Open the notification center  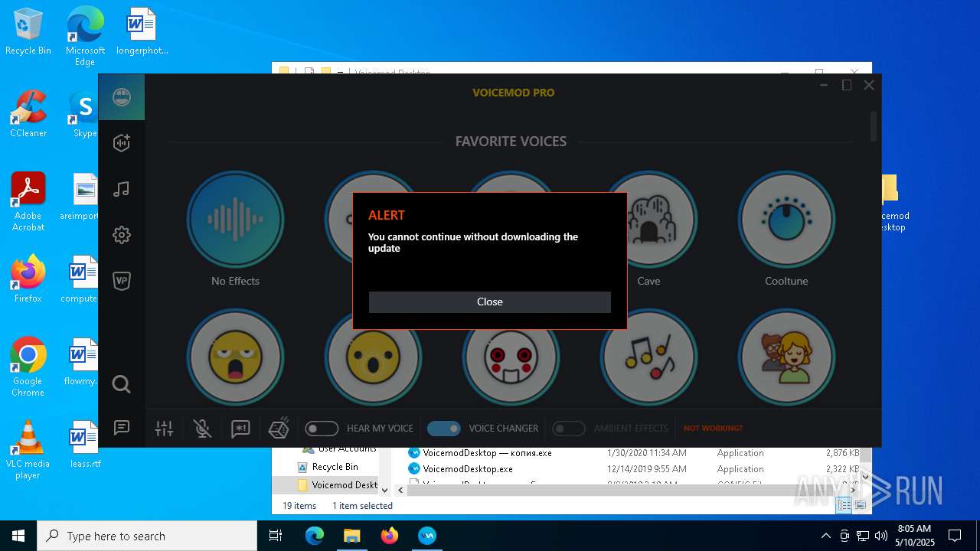tap(955, 536)
